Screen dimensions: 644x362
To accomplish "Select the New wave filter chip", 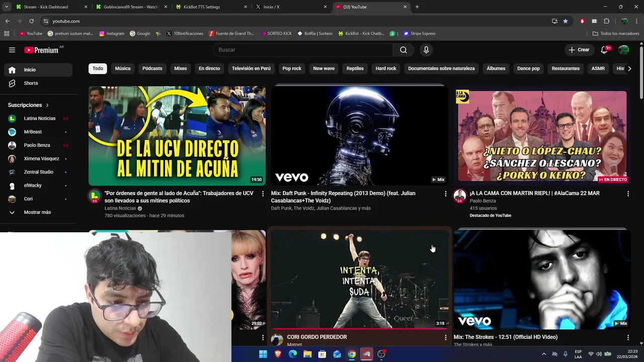I will (324, 68).
